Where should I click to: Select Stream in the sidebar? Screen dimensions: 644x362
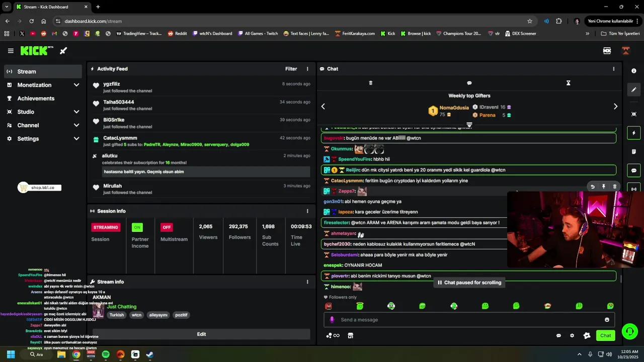(x=43, y=71)
